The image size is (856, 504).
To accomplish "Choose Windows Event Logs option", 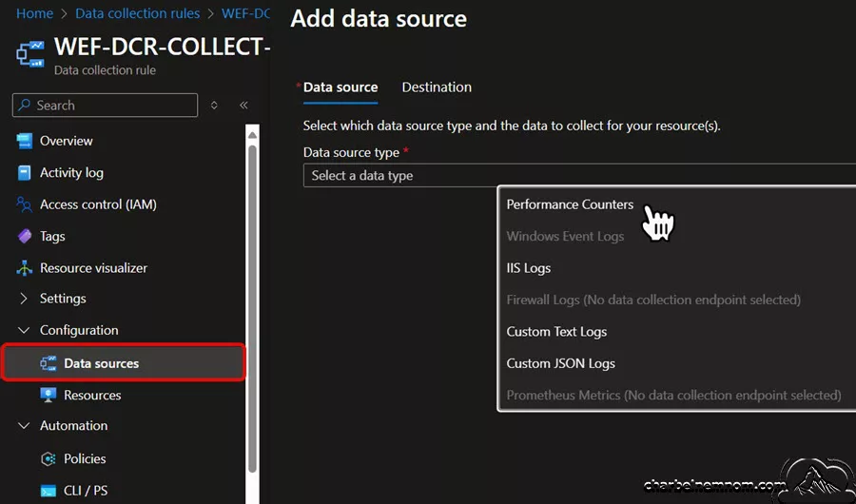I will 565,236.
